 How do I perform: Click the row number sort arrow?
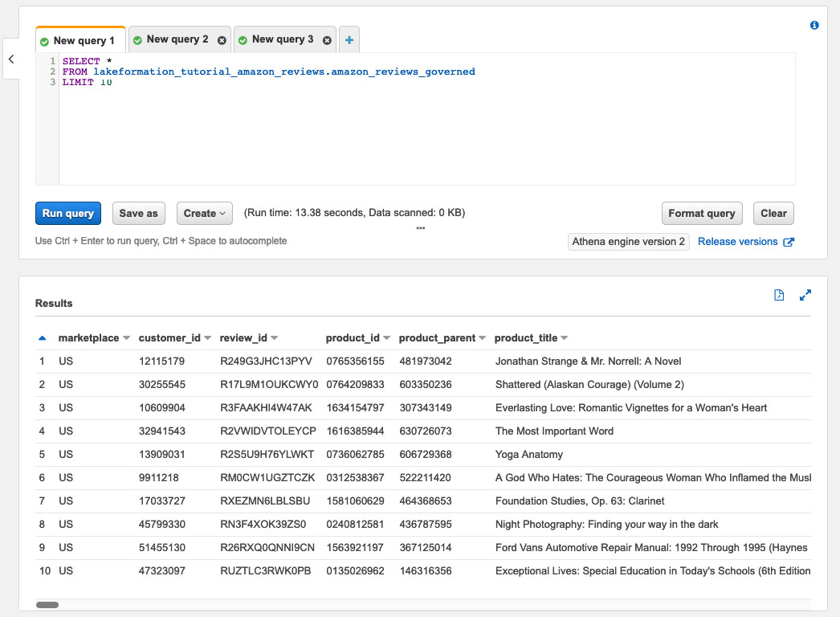click(x=43, y=338)
